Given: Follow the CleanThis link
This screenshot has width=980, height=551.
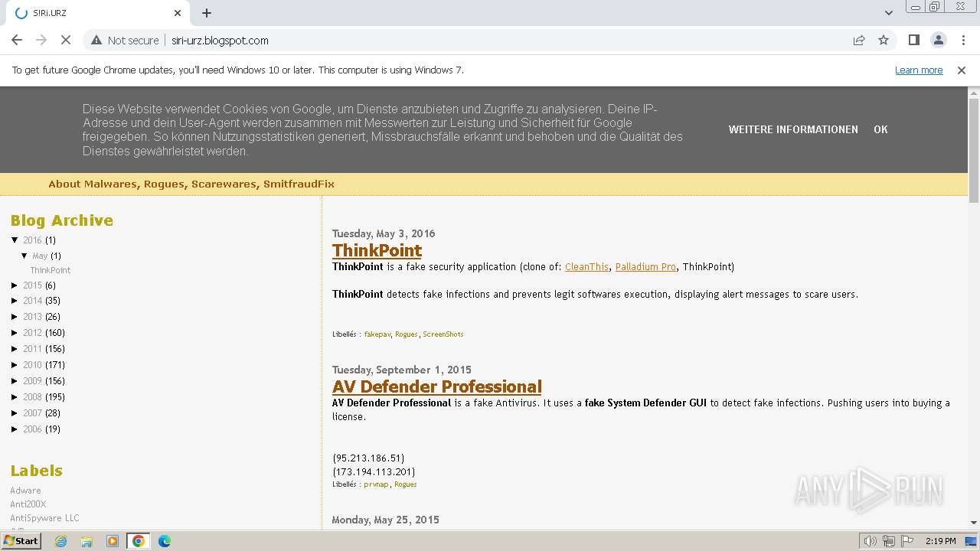Looking at the screenshot, I should pos(587,267).
